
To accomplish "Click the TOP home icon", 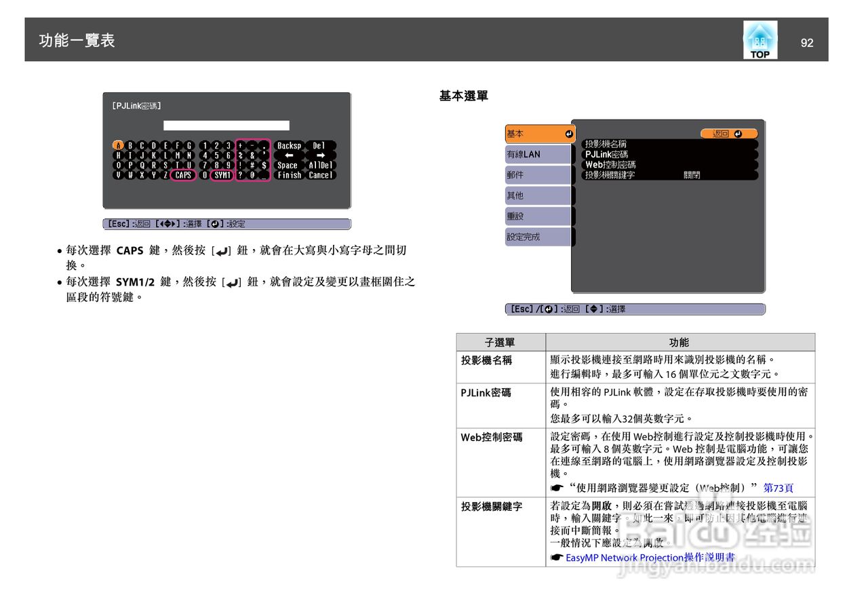I will tap(760, 39).
